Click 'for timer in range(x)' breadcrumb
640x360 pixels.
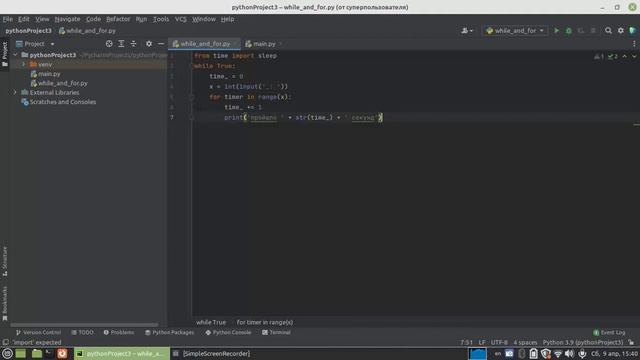(264, 322)
